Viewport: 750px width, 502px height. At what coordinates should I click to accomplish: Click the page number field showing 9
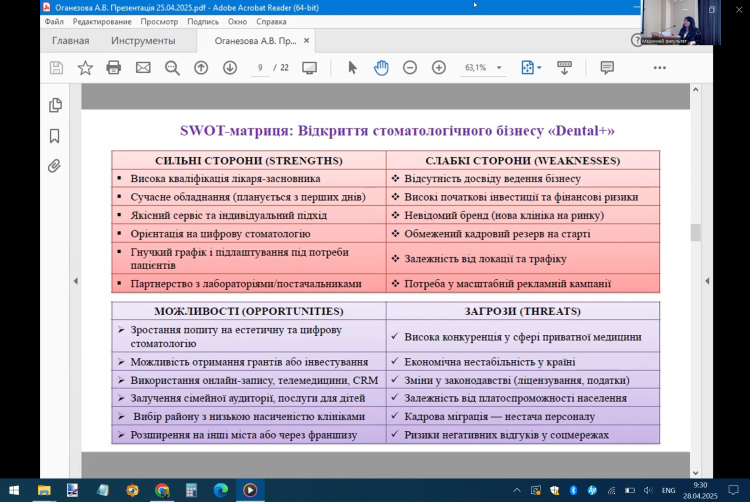pos(260,68)
